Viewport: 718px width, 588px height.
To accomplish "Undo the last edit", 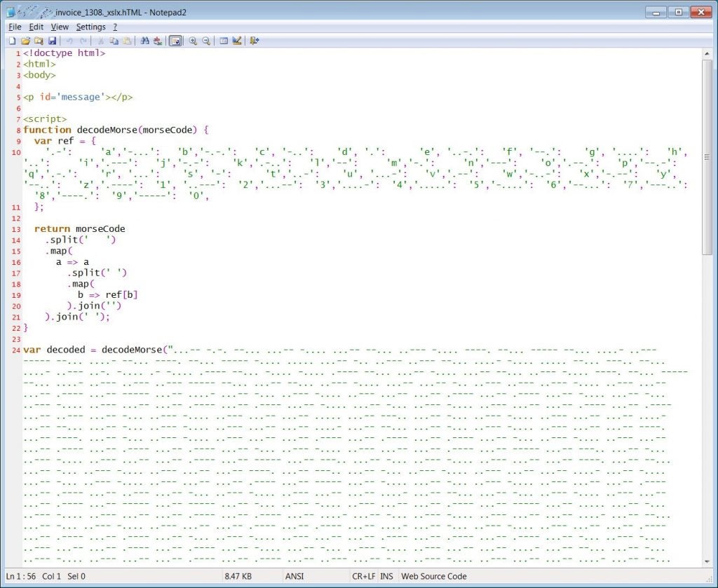I will 68,41.
